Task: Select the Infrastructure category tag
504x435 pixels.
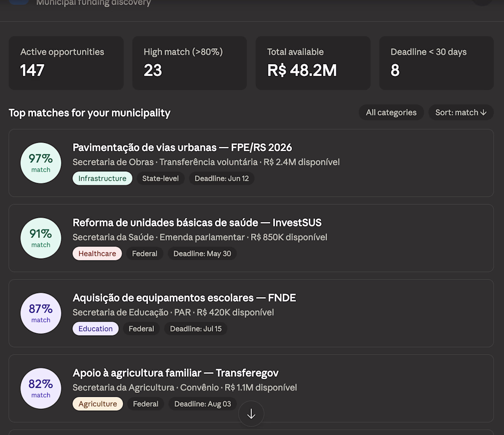Action: click(102, 178)
